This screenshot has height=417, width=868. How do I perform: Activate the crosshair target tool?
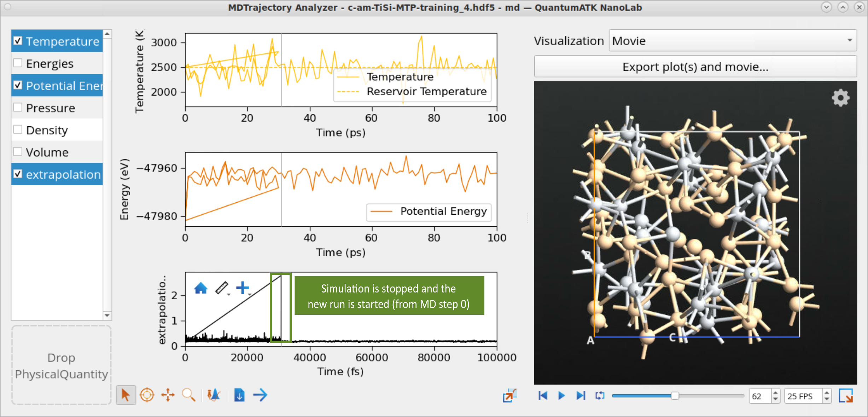pos(147,395)
